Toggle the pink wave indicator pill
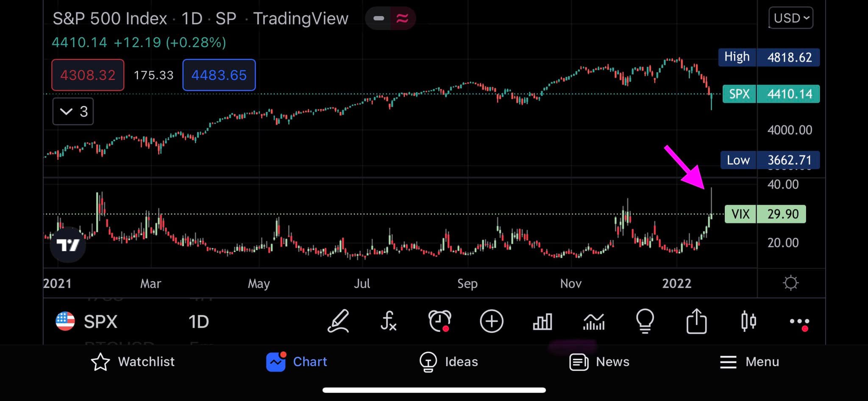Screen dimensions: 868x401 [402, 18]
